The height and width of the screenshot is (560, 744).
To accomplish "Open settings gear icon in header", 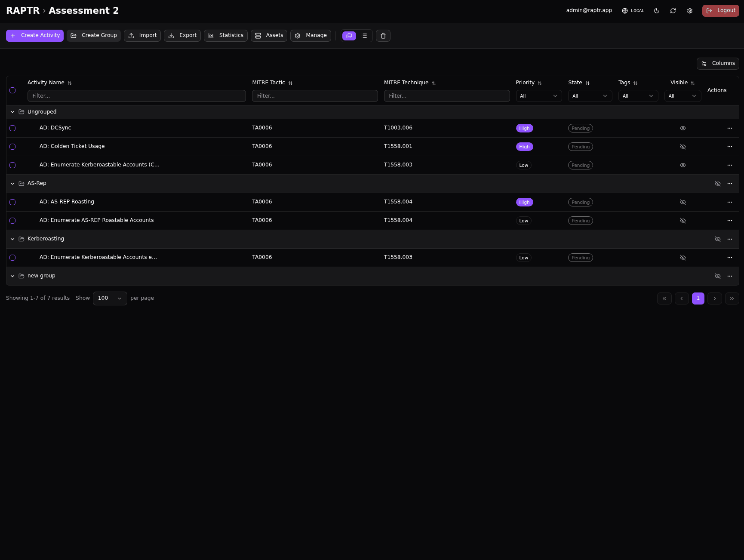I will [x=690, y=11].
